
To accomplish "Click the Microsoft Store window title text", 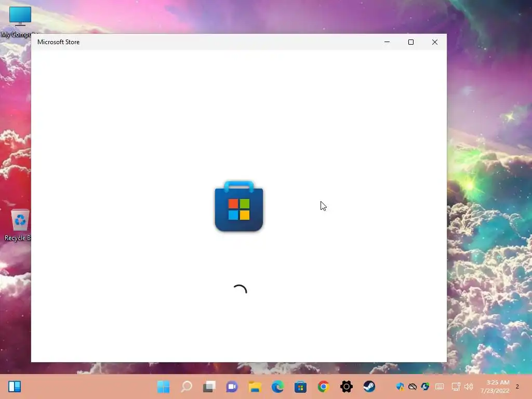I will tap(58, 42).
